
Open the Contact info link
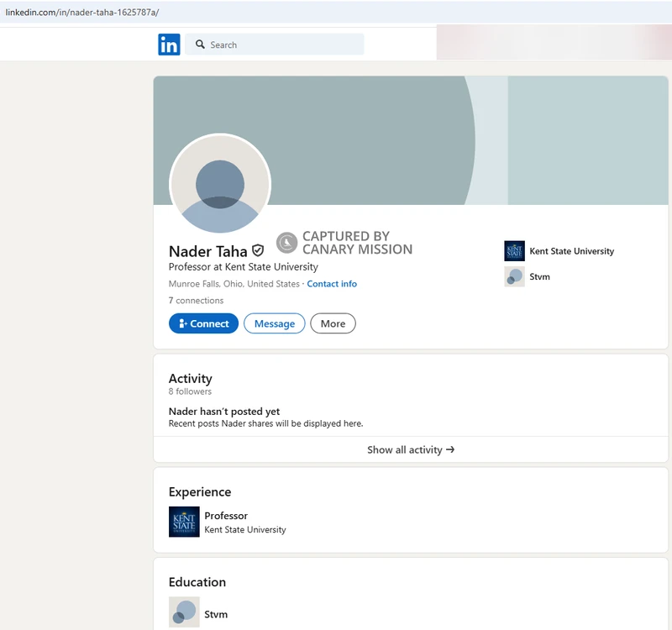[x=332, y=284]
